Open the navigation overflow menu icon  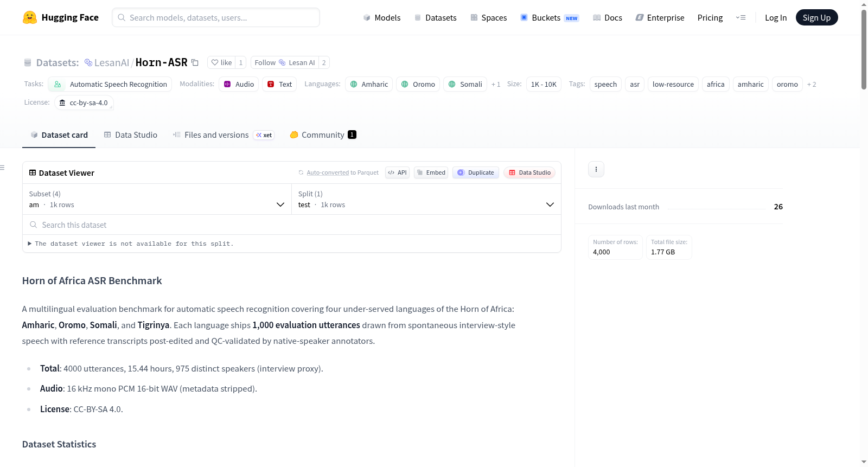point(741,17)
